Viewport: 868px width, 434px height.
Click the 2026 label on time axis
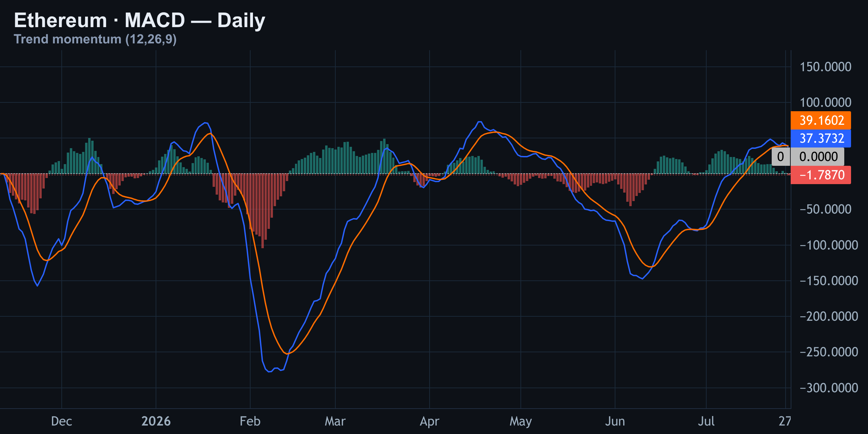point(156,421)
